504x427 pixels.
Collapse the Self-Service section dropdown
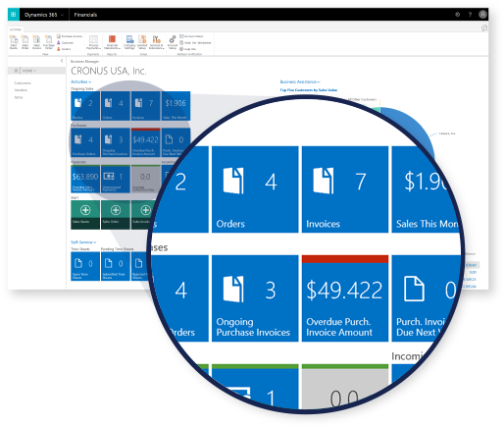[83, 242]
